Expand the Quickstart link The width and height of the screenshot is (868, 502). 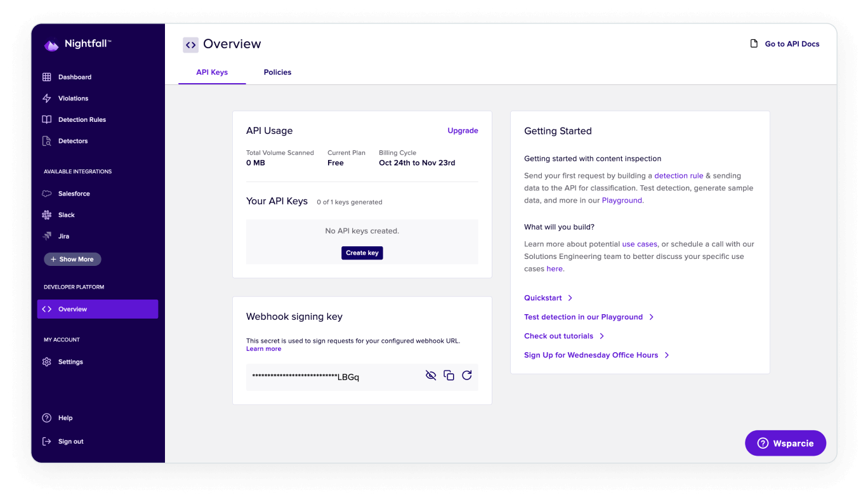pos(544,298)
